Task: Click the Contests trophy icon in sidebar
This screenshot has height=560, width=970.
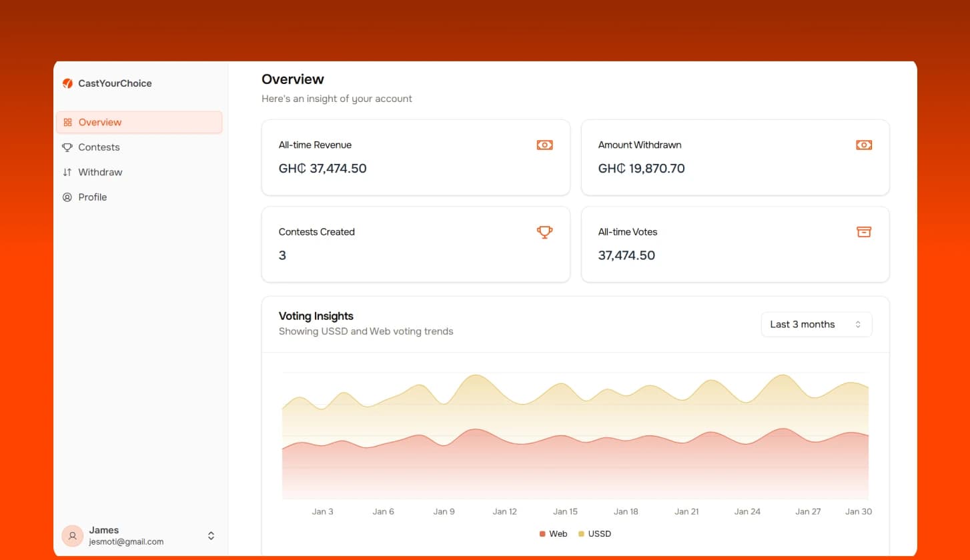Action: click(x=67, y=147)
